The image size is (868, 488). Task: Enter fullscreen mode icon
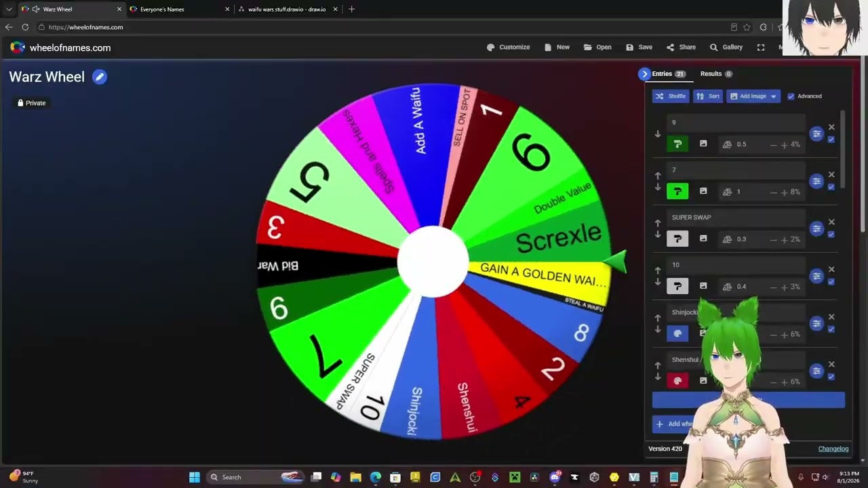761,47
